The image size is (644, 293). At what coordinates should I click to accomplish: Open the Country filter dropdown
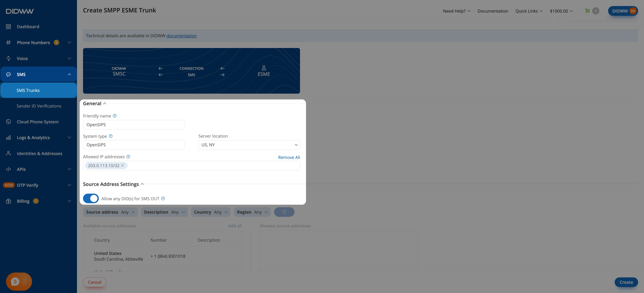[211, 212]
